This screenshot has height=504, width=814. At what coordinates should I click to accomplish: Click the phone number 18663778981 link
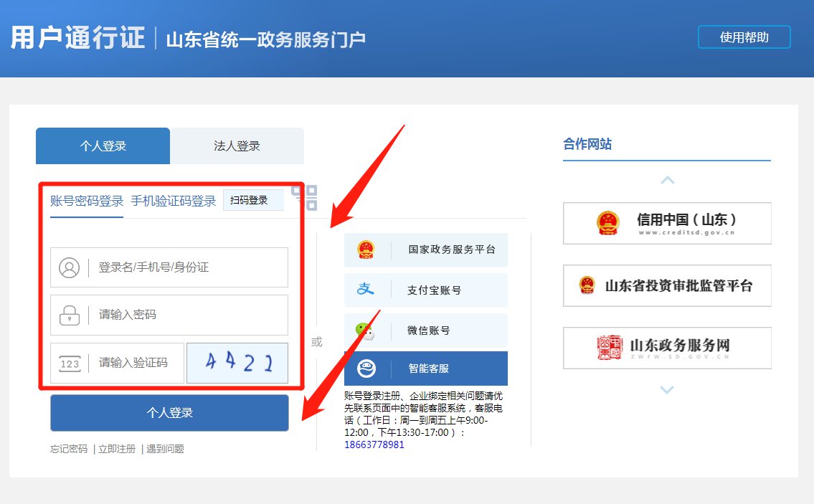point(374,444)
